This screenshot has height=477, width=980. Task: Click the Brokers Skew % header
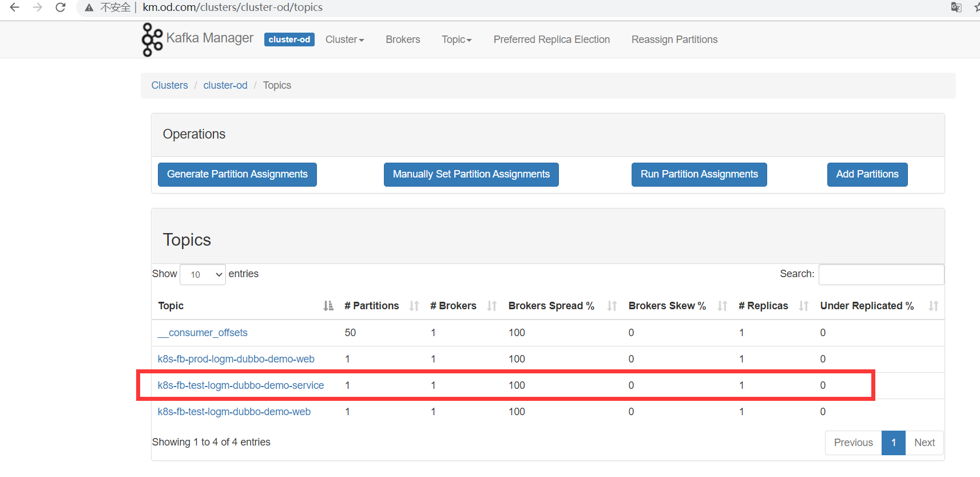pos(667,306)
